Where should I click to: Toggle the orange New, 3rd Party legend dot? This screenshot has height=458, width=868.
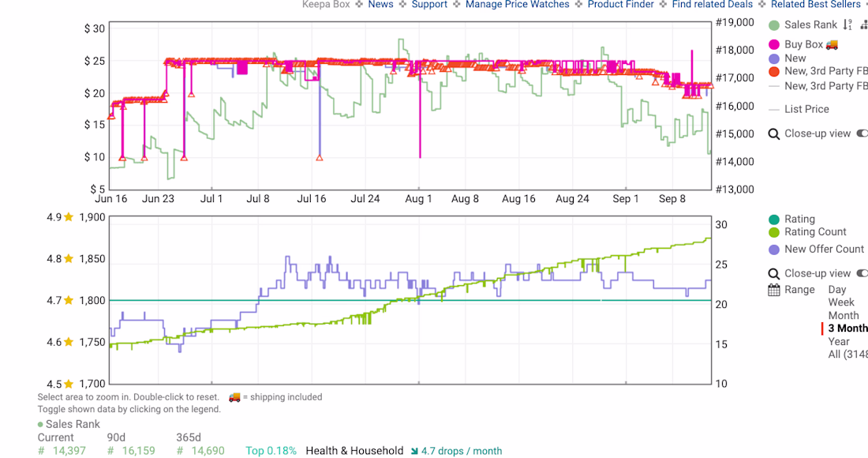pos(774,71)
